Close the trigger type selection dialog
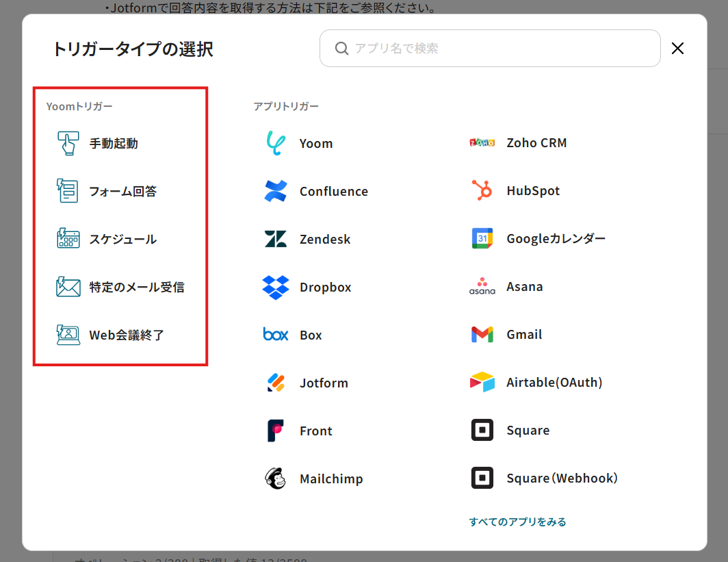 click(x=677, y=49)
